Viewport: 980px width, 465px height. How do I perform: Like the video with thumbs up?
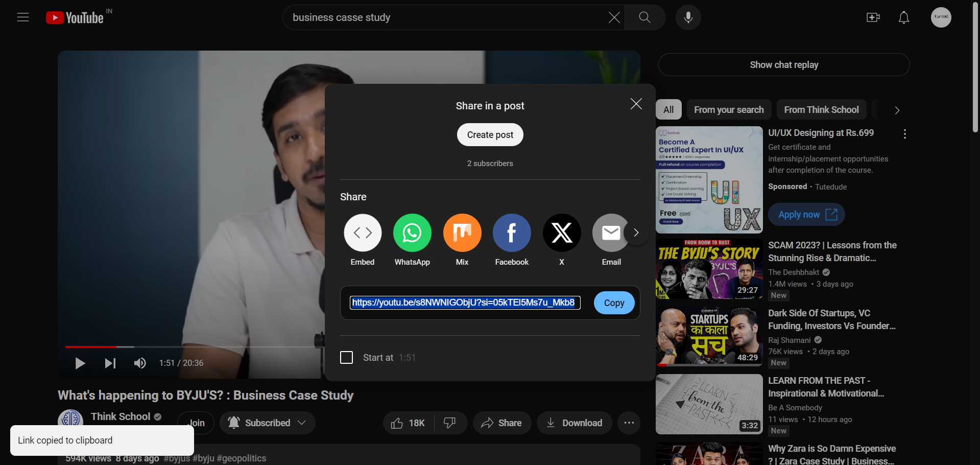408,423
